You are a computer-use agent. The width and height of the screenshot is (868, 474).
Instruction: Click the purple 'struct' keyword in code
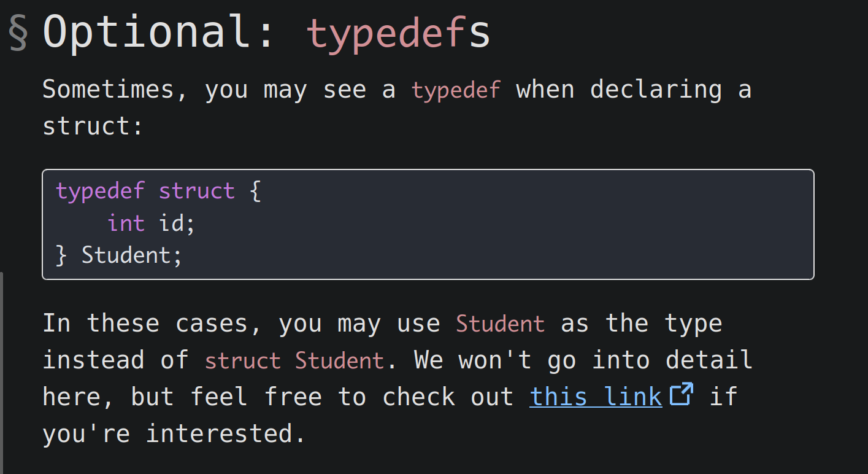(197, 191)
